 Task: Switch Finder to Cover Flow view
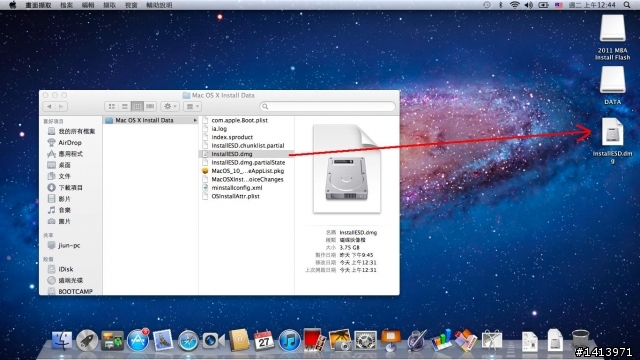click(x=150, y=107)
